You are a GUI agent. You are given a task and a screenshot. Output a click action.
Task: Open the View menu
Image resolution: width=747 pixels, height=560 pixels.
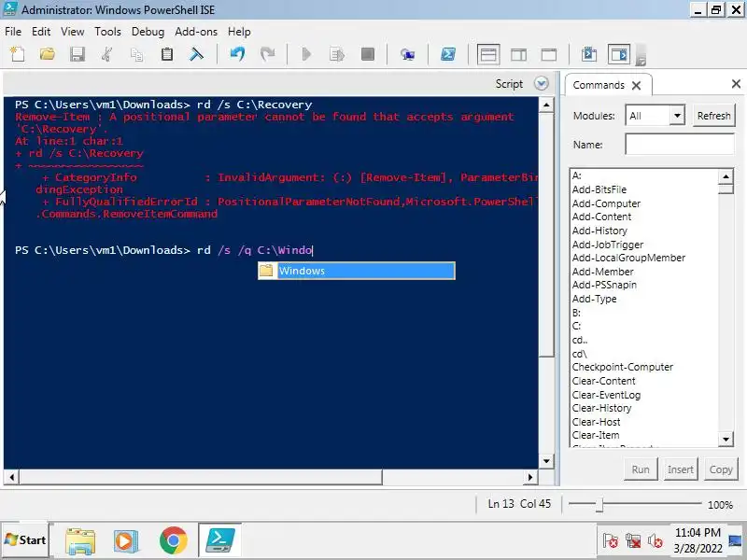(73, 32)
